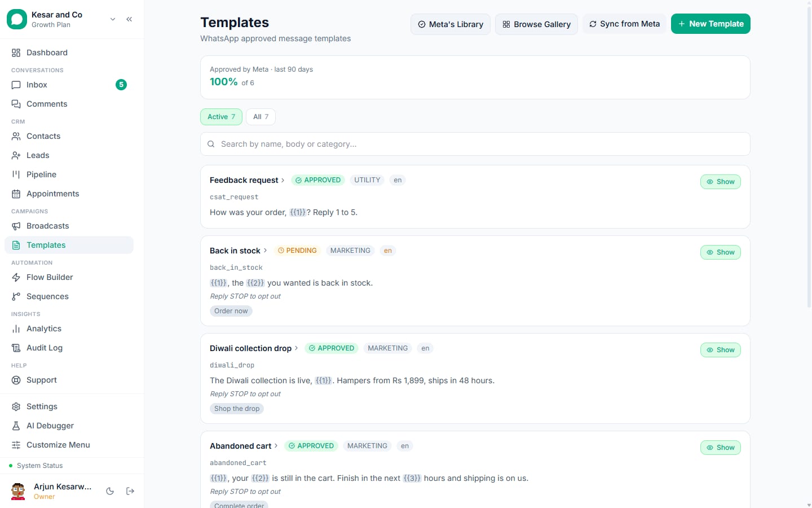Click the MARKETING tag on Abandoned cart

coord(367,446)
